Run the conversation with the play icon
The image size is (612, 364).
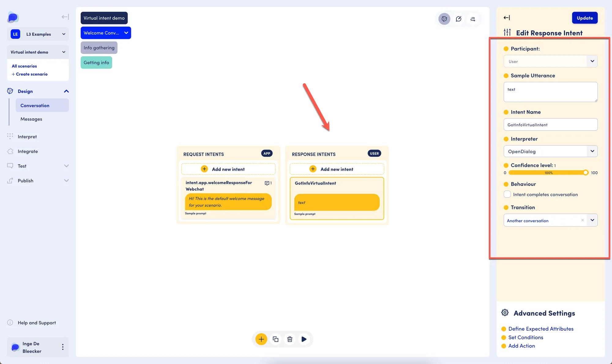304,339
